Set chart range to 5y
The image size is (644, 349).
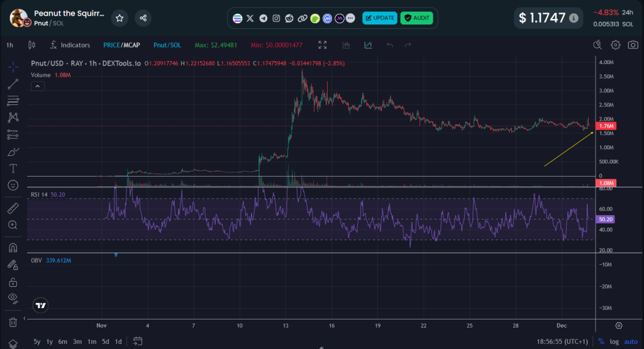coord(37,341)
